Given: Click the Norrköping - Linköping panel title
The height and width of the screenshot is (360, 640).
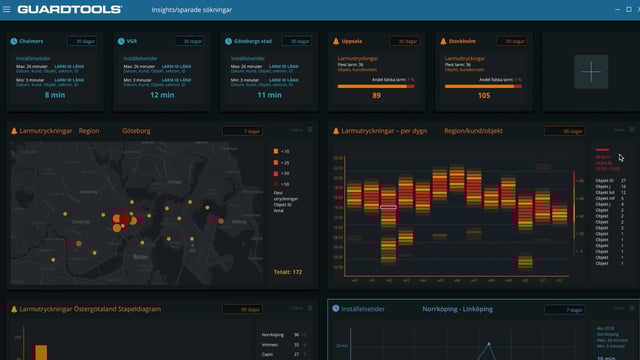Looking at the screenshot, I should click(x=458, y=309).
